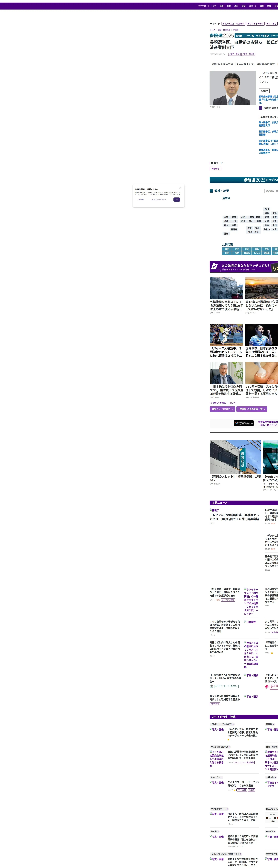The image size is (278, 868).
Task: Click the 参院選2025 logo
Action: click(x=222, y=35)
